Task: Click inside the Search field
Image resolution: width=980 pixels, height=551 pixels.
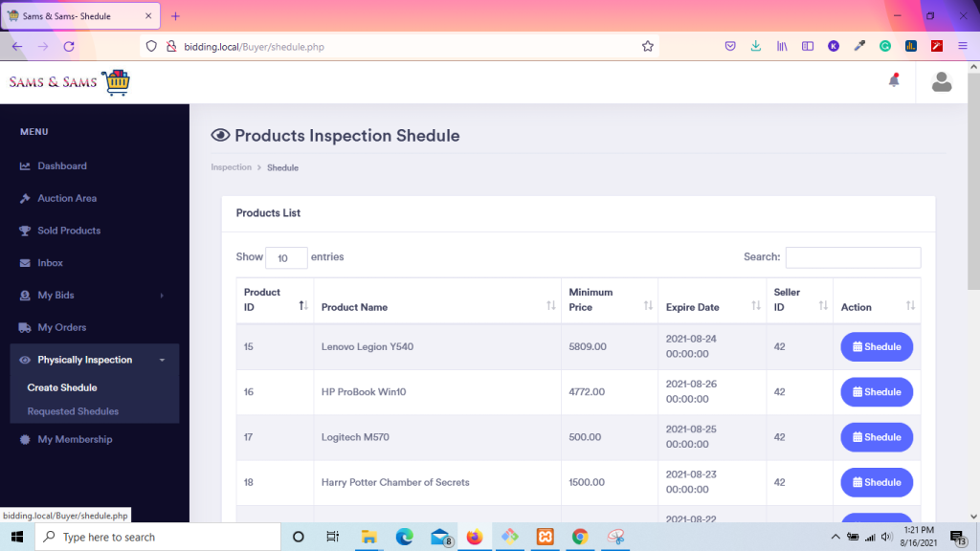Action: [x=852, y=257]
